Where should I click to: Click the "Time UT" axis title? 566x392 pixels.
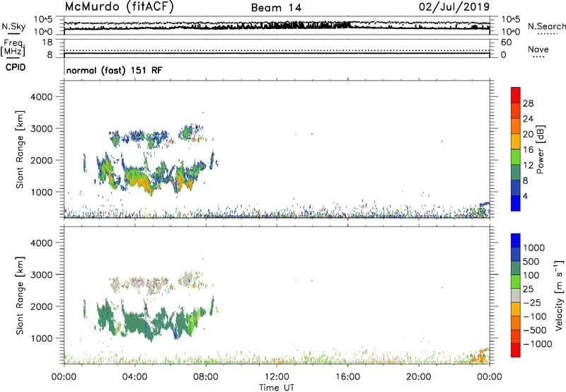point(277,388)
